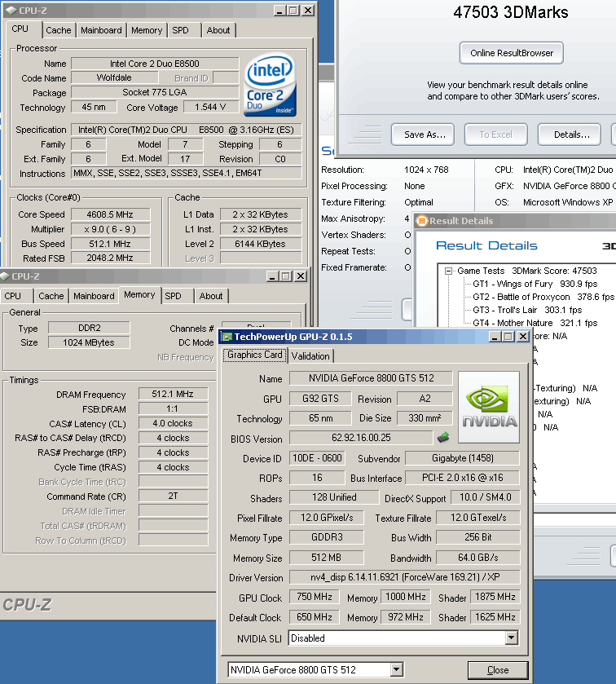Minimize the GPU-Z window

495,337
